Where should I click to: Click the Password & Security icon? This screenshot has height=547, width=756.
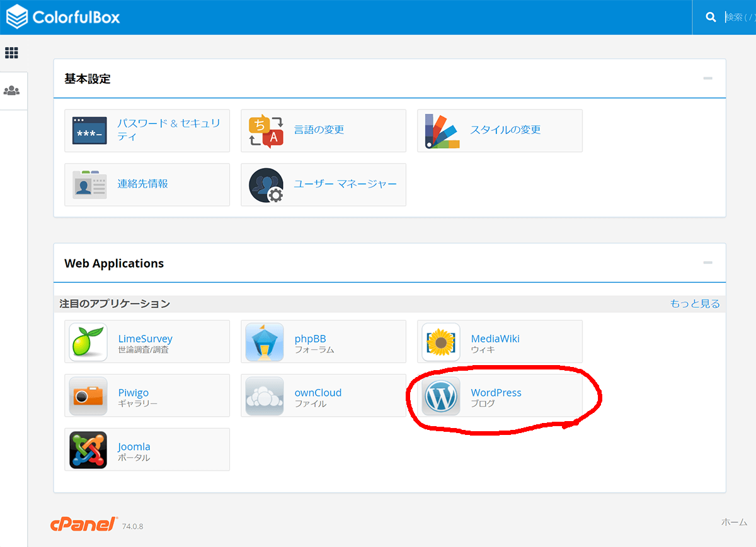(89, 130)
